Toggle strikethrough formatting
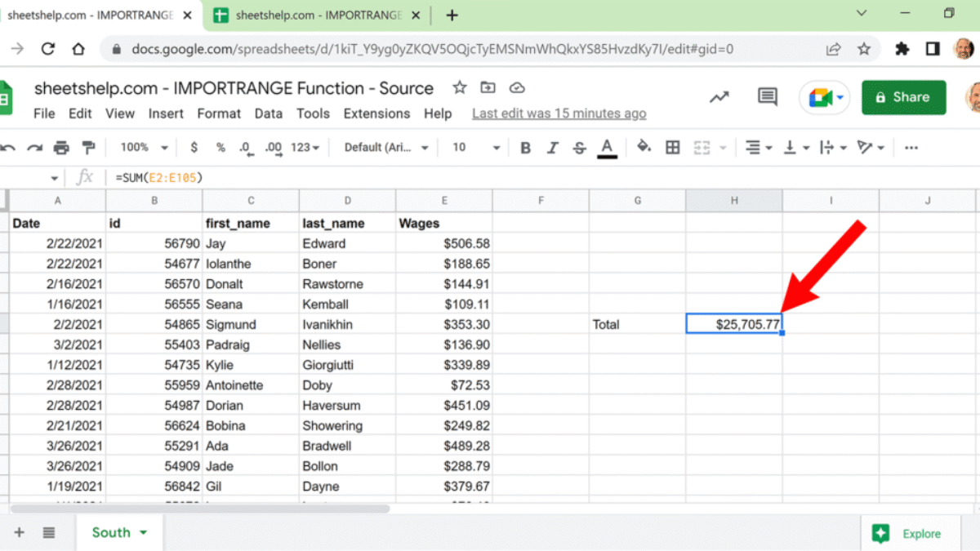 tap(580, 148)
